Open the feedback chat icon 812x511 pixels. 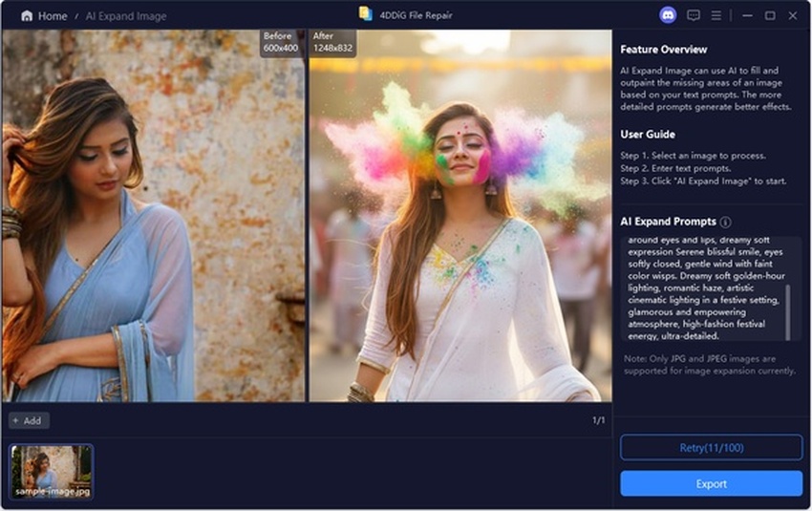pos(694,15)
